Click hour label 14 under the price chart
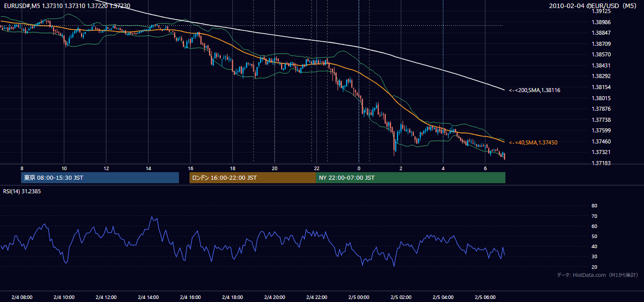 click(148, 168)
